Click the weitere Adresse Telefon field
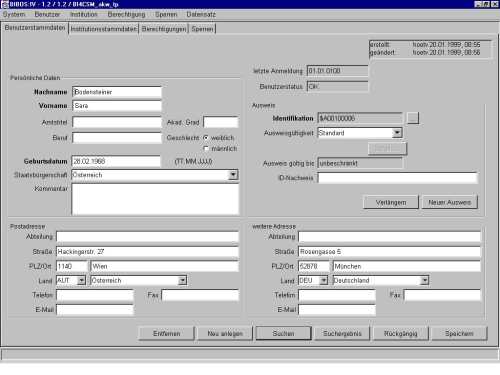 (x=337, y=295)
